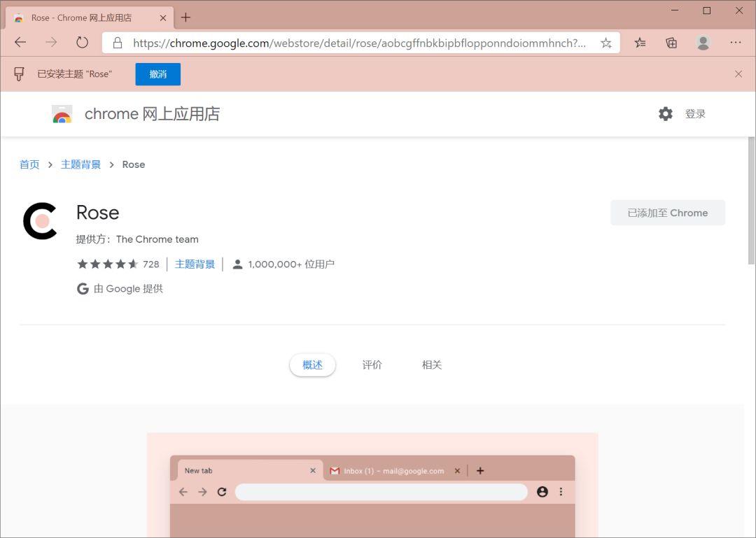Open the Collections icon in toolbar

[x=671, y=43]
